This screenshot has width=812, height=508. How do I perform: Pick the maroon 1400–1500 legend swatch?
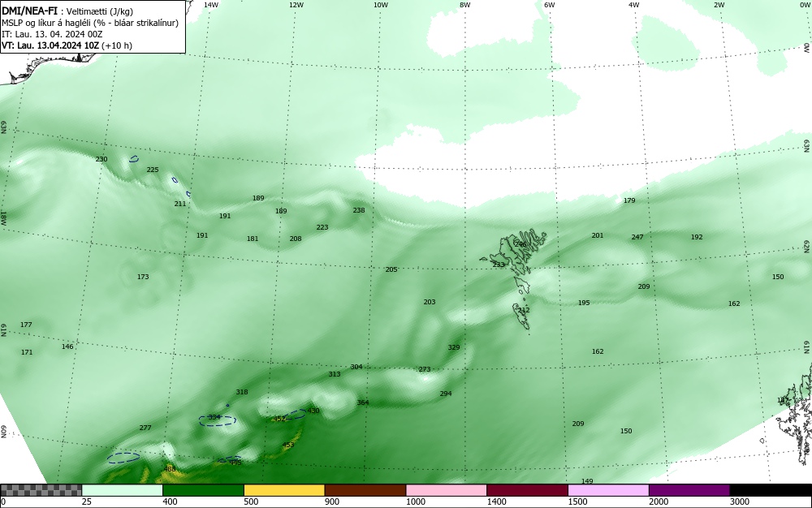(527, 490)
